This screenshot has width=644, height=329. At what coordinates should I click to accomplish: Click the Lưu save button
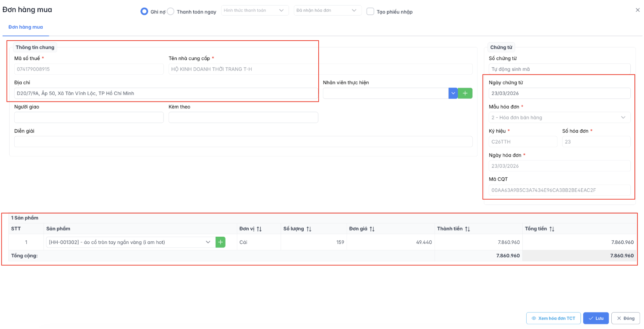[596, 318]
